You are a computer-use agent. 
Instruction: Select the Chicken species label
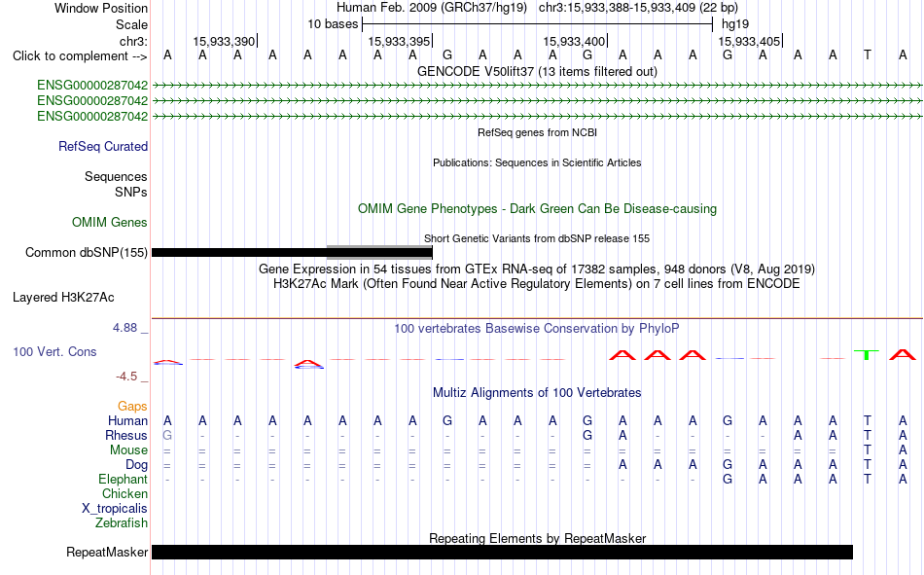pyautogui.click(x=124, y=493)
